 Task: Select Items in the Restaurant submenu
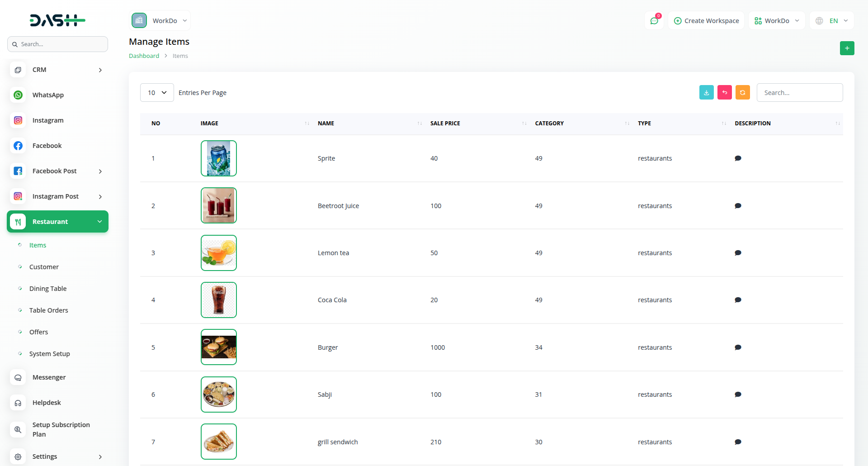(38, 245)
